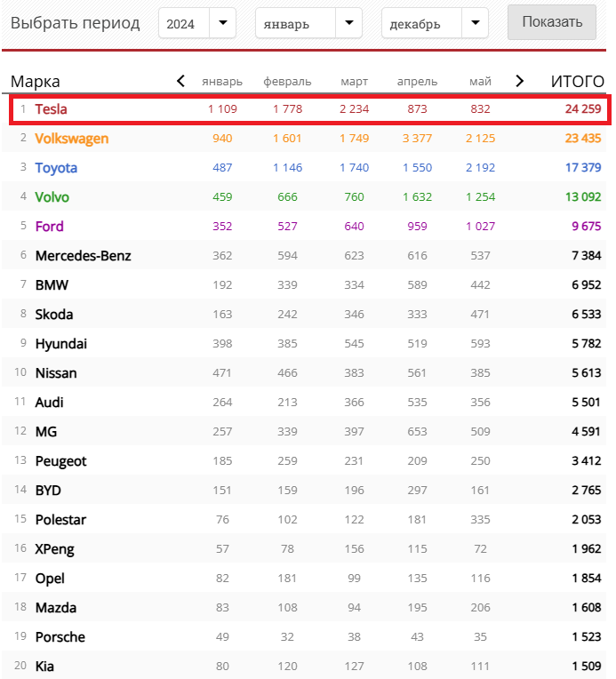This screenshot has height=679, width=616.
Task: Click the ИТОГО column header
Action: tap(578, 82)
